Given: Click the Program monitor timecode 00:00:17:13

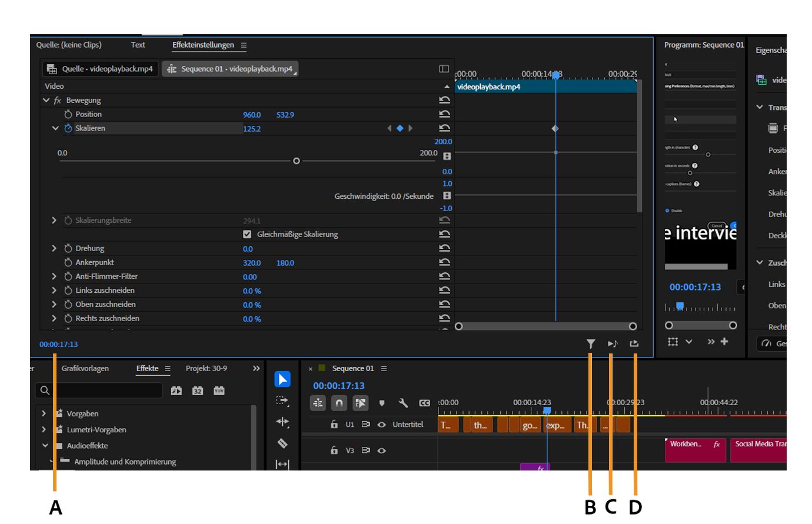Looking at the screenshot, I should coord(695,287).
